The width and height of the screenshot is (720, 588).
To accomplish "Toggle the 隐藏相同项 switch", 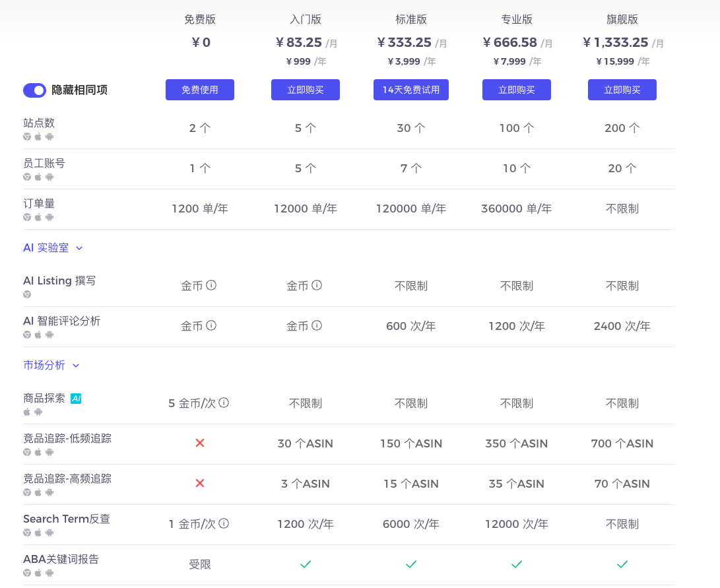I will point(34,90).
